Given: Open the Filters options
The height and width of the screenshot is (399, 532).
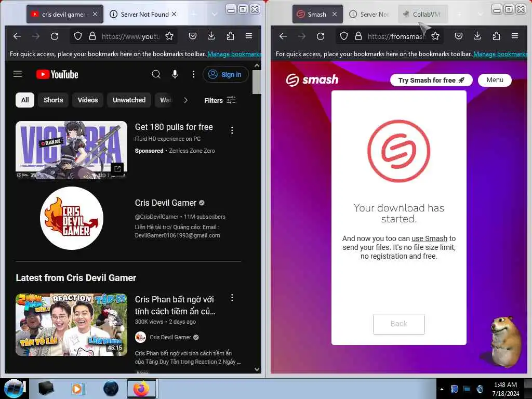Looking at the screenshot, I should 220,100.
